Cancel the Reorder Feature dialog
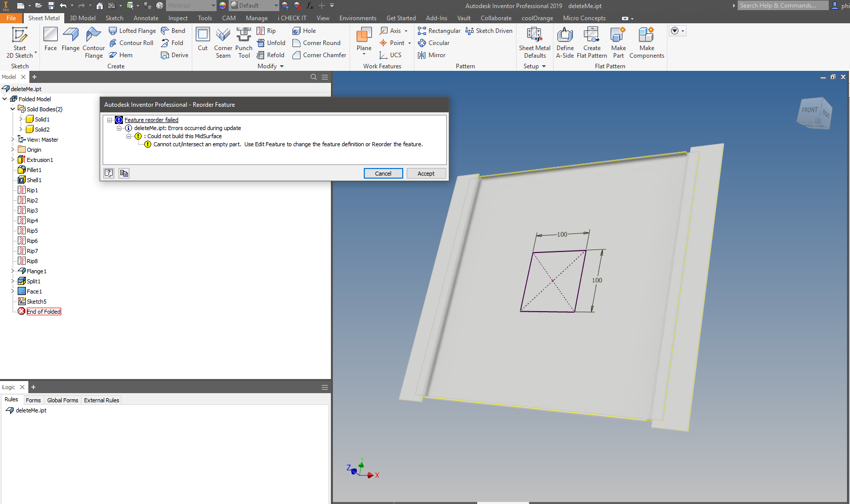Viewport: 850px width, 504px height. tap(383, 173)
